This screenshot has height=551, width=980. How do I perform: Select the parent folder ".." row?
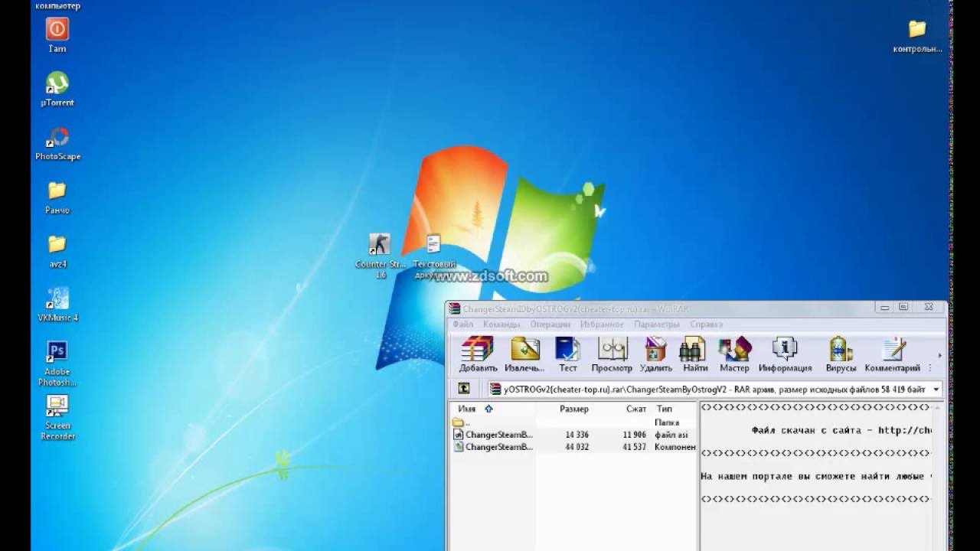(573, 422)
